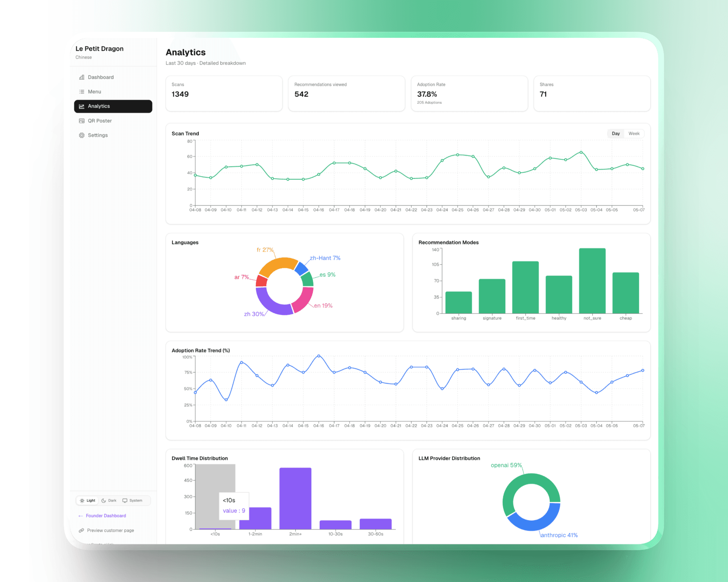The image size is (728, 582).
Task: Click the red ar 7% donut segment
Action: pyautogui.click(x=261, y=281)
